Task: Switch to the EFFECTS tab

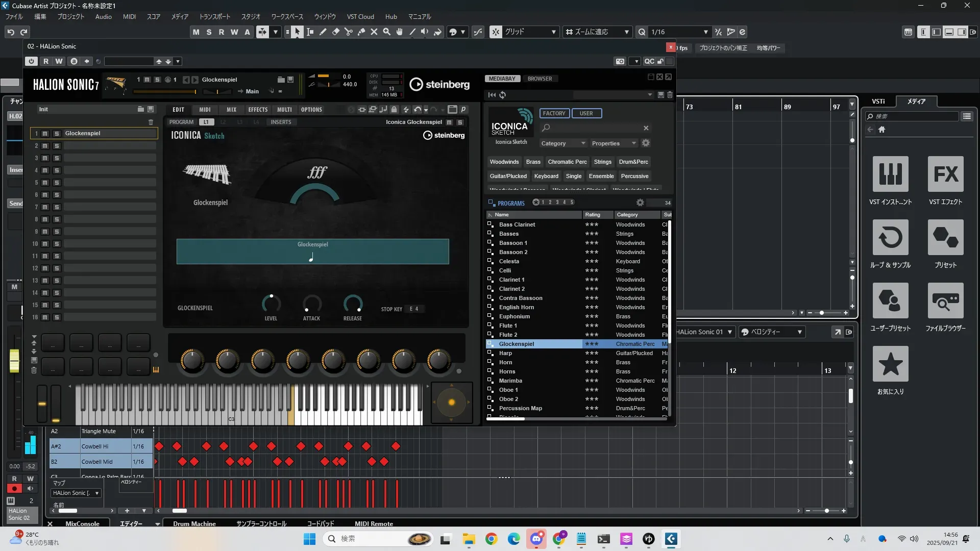Action: pyautogui.click(x=258, y=110)
